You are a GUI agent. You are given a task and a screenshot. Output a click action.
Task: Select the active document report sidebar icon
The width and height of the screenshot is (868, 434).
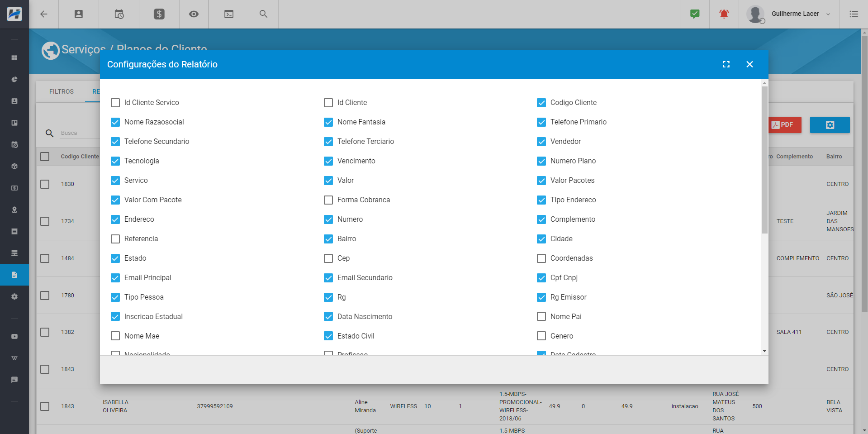(x=14, y=275)
